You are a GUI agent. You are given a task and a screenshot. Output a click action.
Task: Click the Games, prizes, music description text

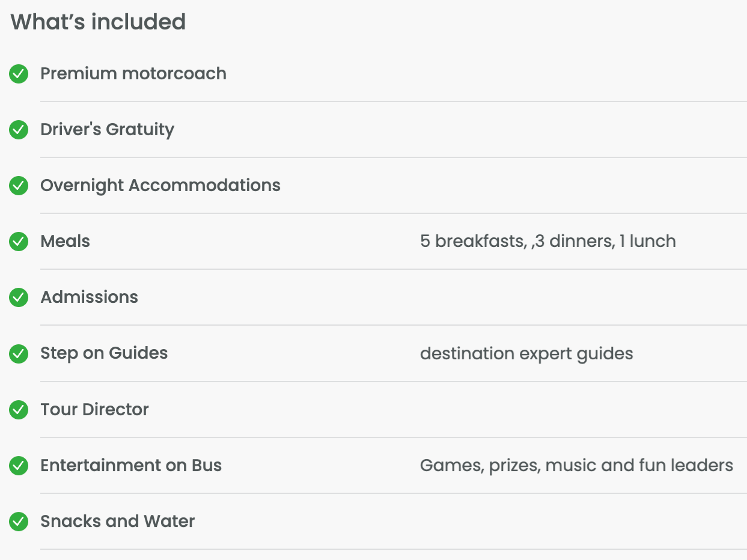coord(576,466)
